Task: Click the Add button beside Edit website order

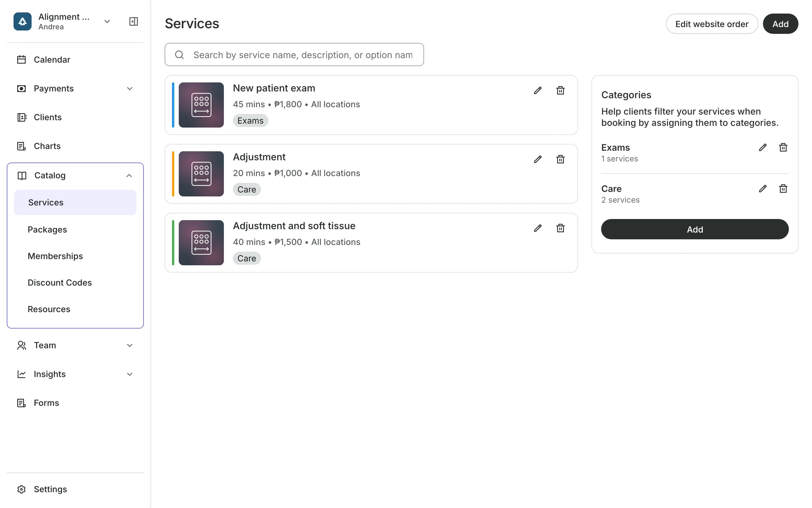Action: pyautogui.click(x=780, y=24)
